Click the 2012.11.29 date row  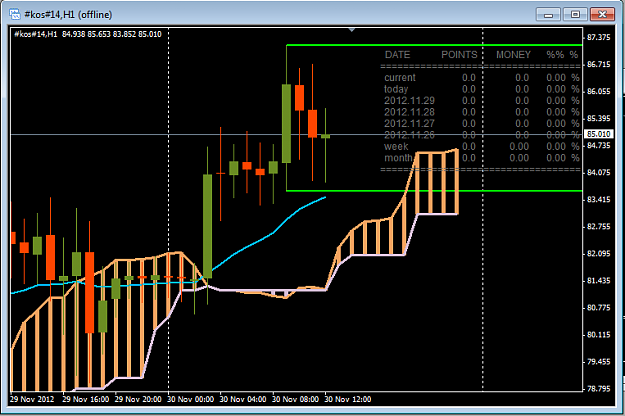[482, 101]
